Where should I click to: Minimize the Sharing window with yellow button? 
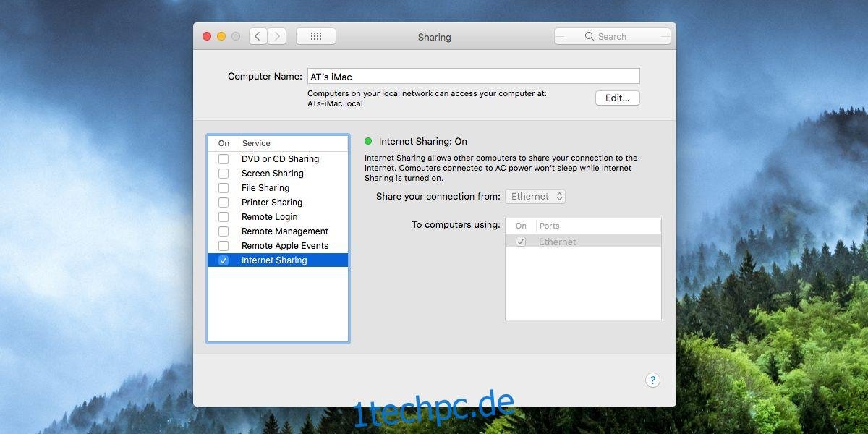tap(221, 36)
